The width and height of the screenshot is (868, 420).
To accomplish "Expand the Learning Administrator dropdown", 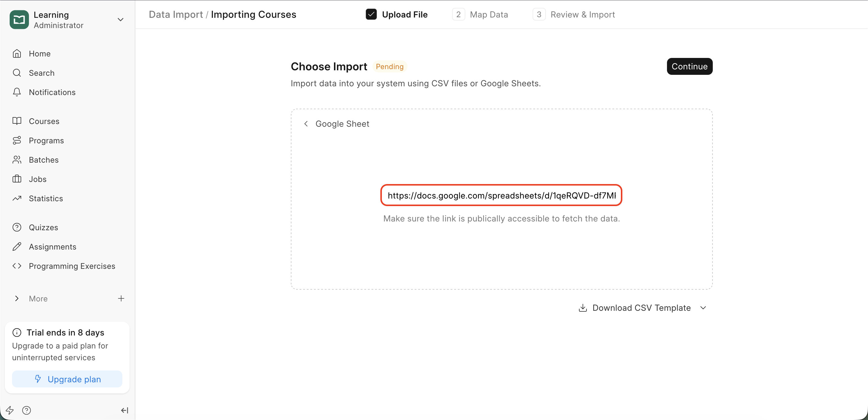I will pos(120,20).
